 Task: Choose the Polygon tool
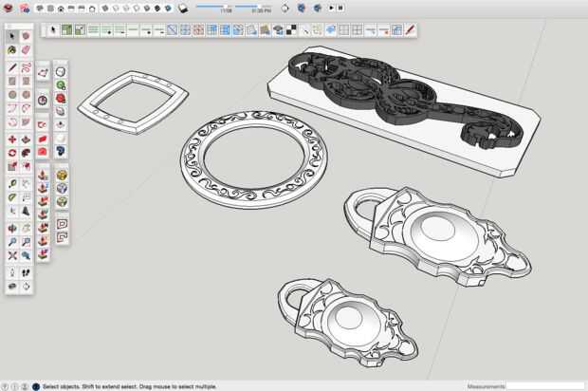[x=26, y=95]
